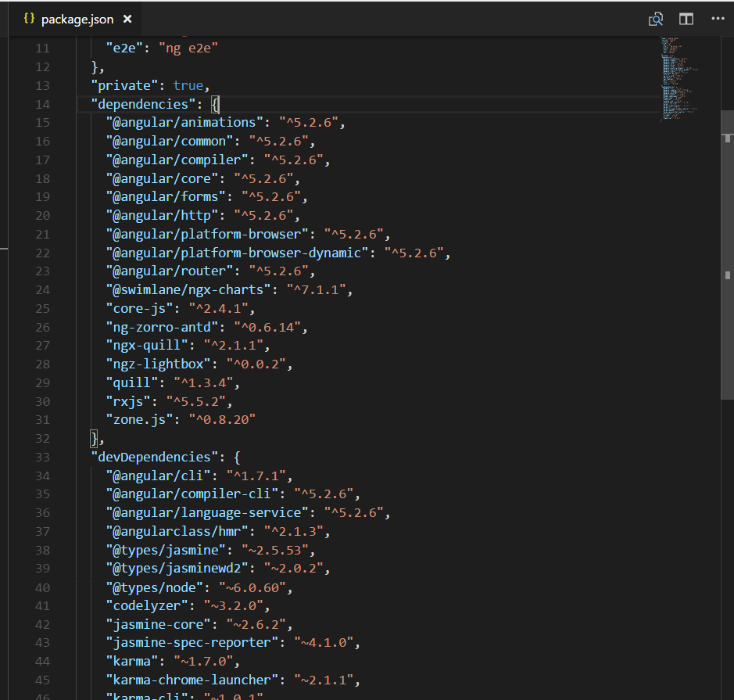Click "codelyzer" key
The height and width of the screenshot is (700, 734).
click(147, 606)
